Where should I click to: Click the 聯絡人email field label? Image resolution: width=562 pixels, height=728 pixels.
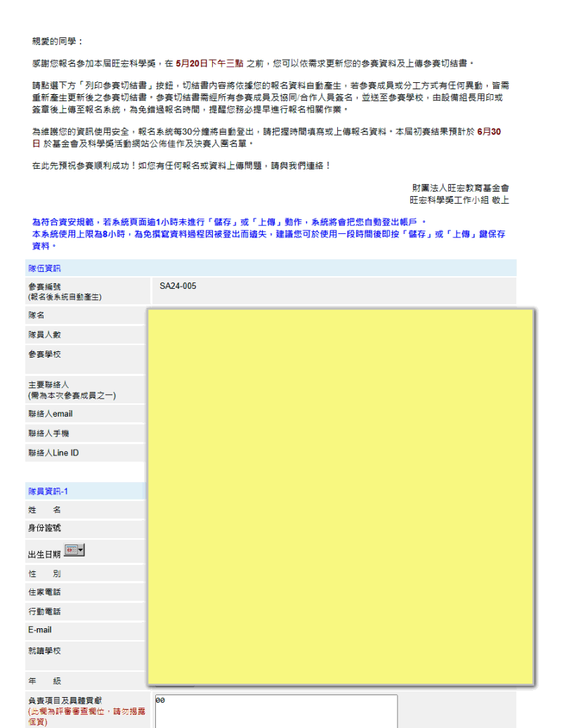tap(51, 414)
